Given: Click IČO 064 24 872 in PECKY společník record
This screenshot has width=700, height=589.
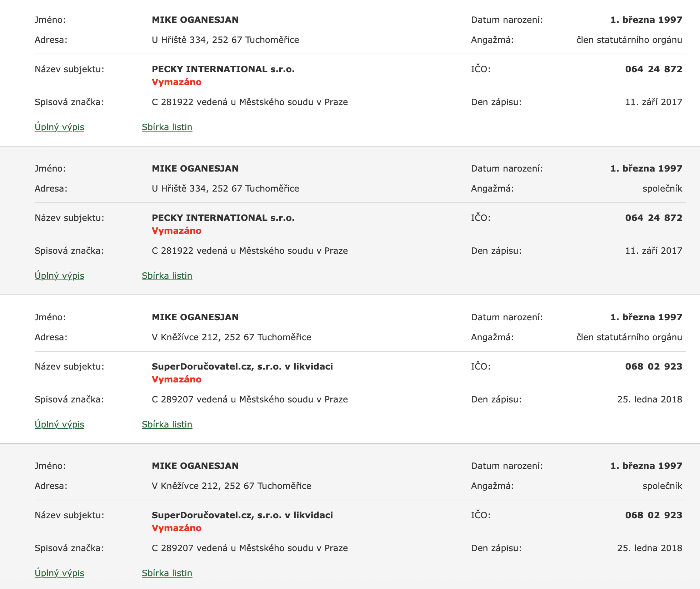Looking at the screenshot, I should (654, 218).
